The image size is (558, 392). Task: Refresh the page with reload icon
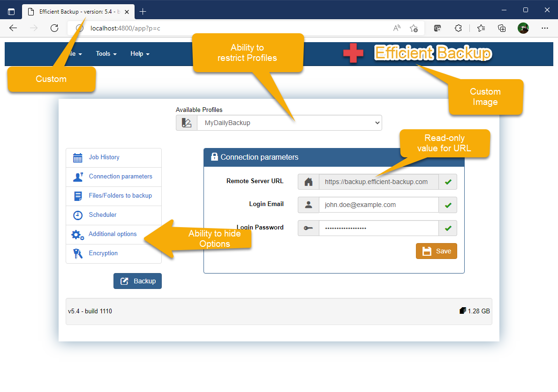pos(54,28)
